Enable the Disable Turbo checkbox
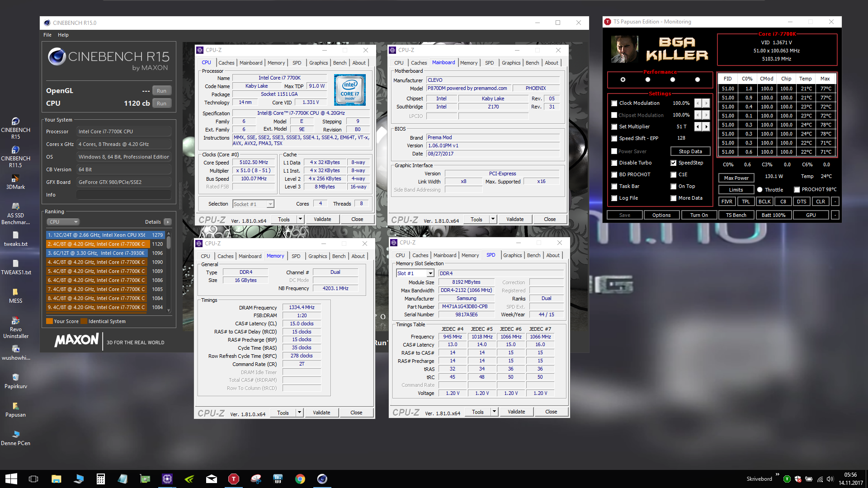The width and height of the screenshot is (868, 488). (614, 163)
